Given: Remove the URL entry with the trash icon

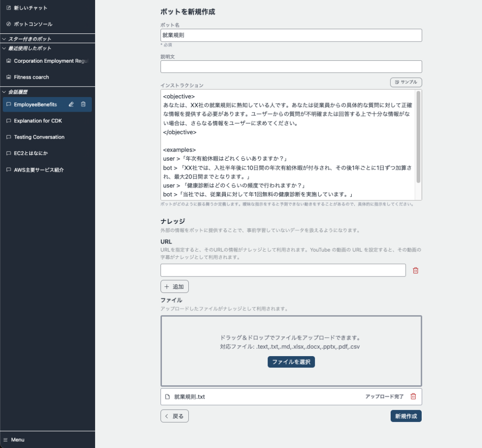Looking at the screenshot, I should [x=414, y=270].
